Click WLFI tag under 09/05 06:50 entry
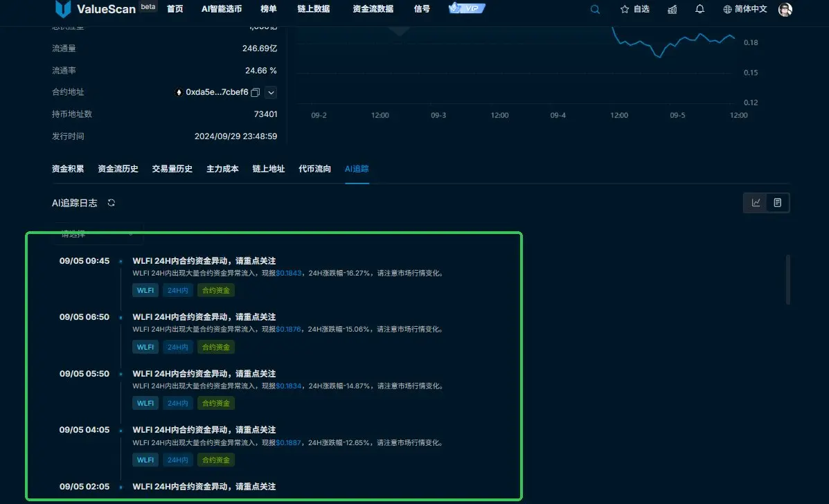This screenshot has width=829, height=504. point(145,347)
